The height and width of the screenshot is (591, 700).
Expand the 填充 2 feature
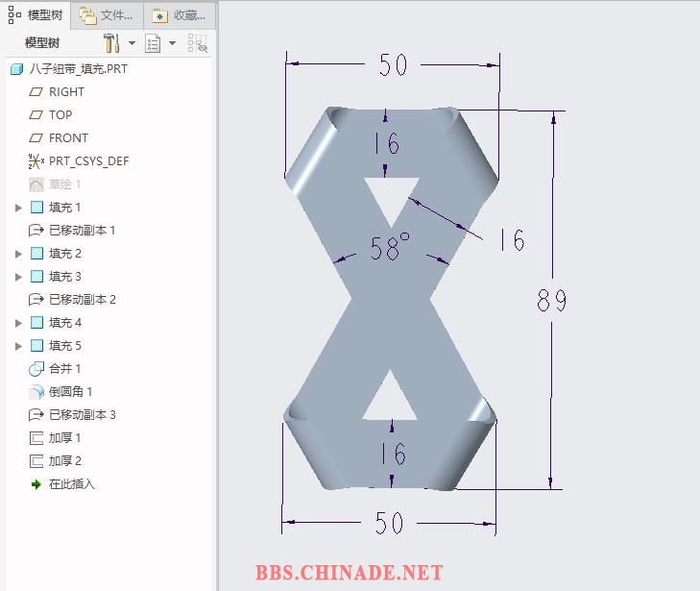point(18,254)
